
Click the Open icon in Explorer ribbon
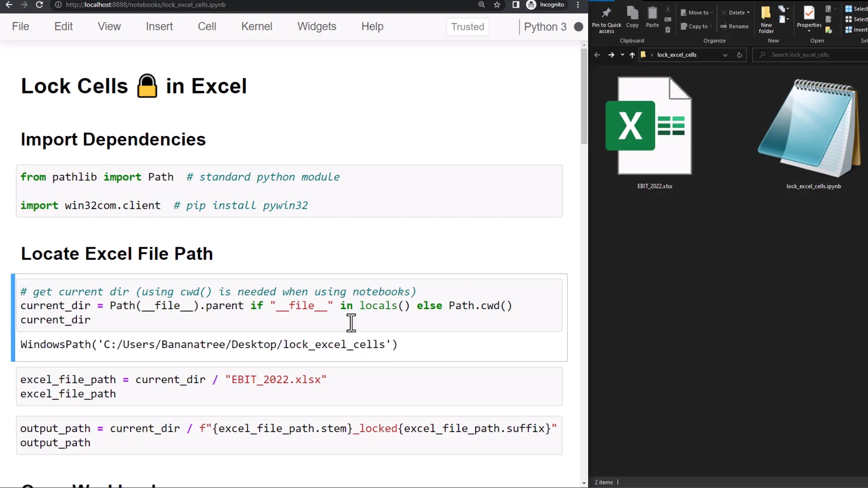829,9
